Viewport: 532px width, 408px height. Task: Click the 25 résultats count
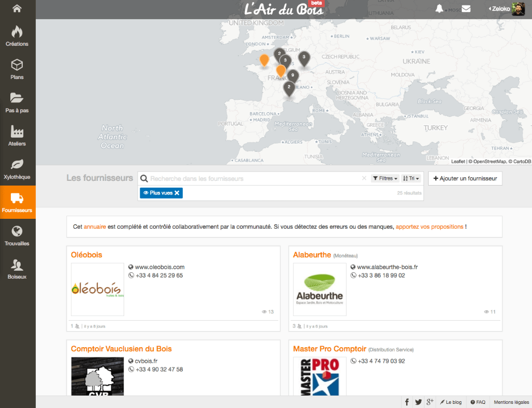click(x=409, y=193)
